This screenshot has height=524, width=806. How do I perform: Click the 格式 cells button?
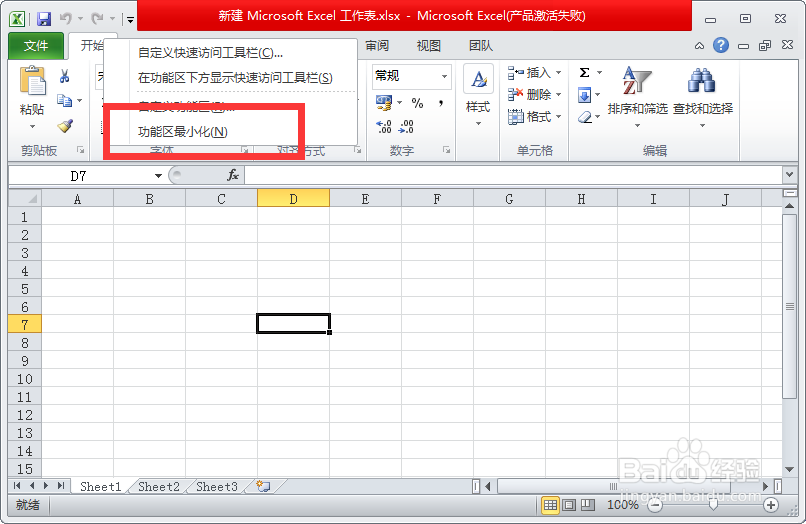tap(529, 117)
